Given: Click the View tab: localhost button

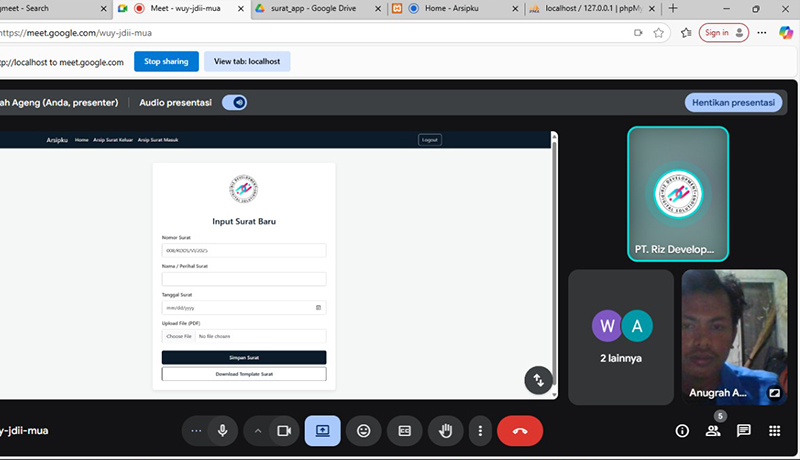Looking at the screenshot, I should pos(247,62).
